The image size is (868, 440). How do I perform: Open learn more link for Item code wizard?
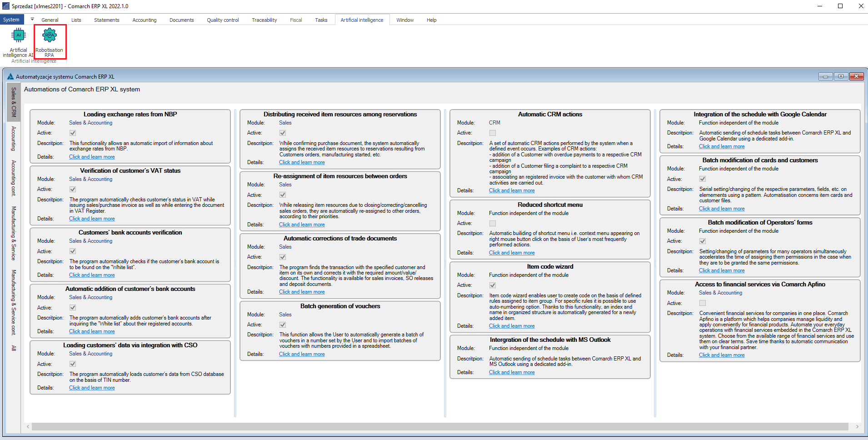click(512, 326)
